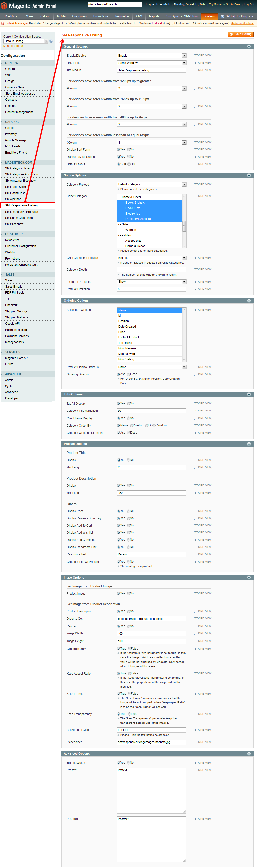Collapse the Tabs Options section icon
The width and height of the screenshot is (257, 868).
click(249, 394)
